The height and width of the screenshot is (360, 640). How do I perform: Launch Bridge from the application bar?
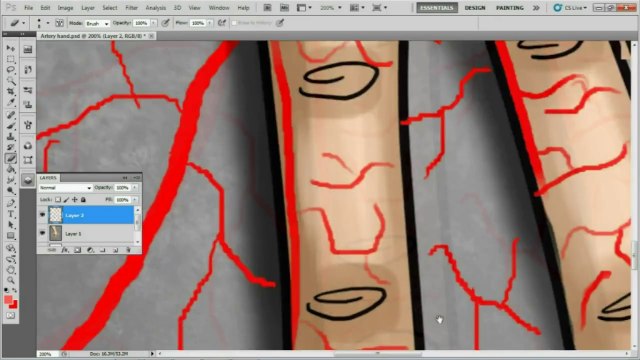[x=267, y=8]
